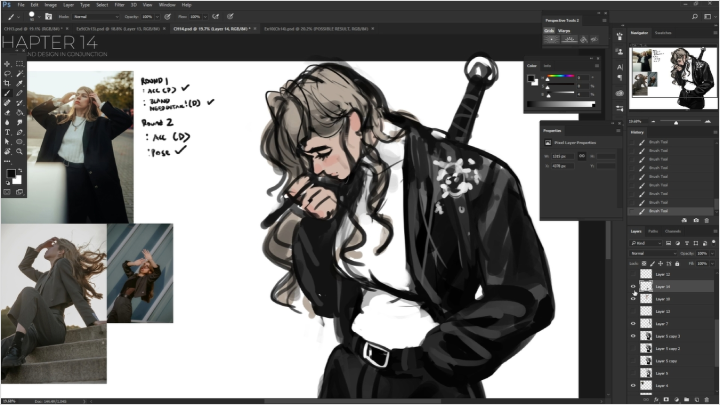720x405 pixels.
Task: Open the layer filter Kind dropdown
Action: click(646, 243)
